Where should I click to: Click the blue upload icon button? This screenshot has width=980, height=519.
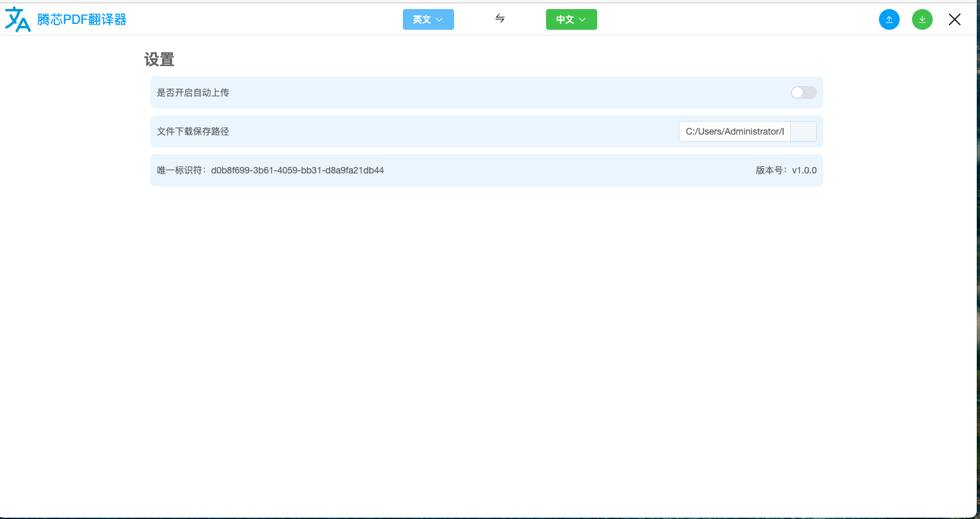point(889,19)
